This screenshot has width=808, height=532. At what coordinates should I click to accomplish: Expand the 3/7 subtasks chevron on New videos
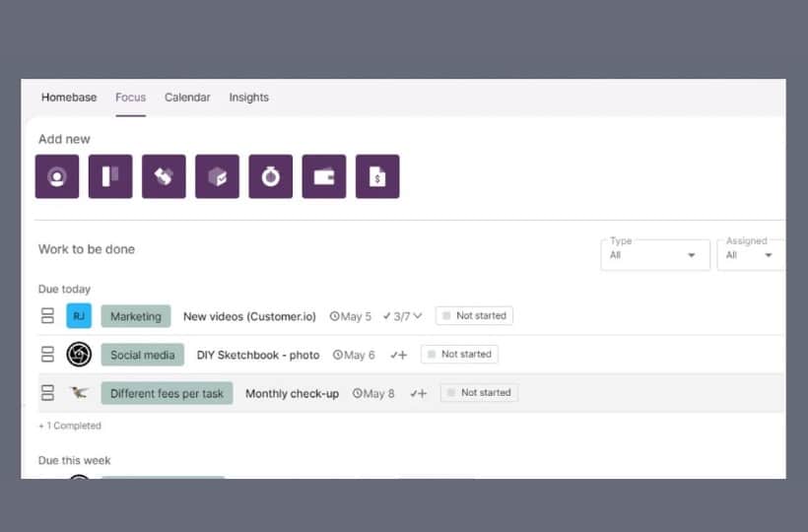pos(418,316)
